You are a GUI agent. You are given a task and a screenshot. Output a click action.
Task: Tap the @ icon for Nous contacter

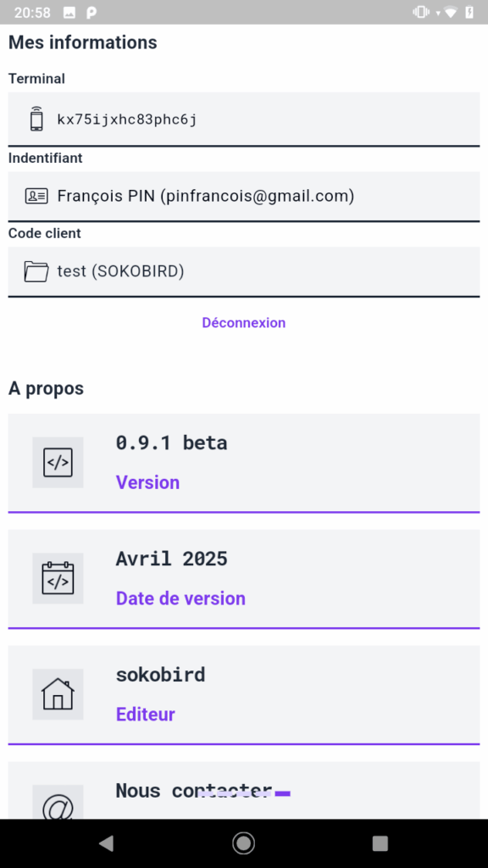[x=58, y=803]
